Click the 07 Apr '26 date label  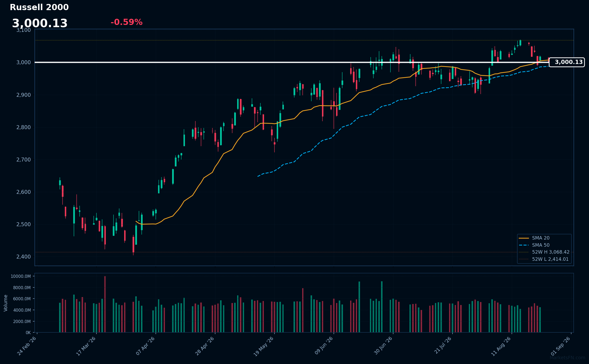[x=145, y=346]
